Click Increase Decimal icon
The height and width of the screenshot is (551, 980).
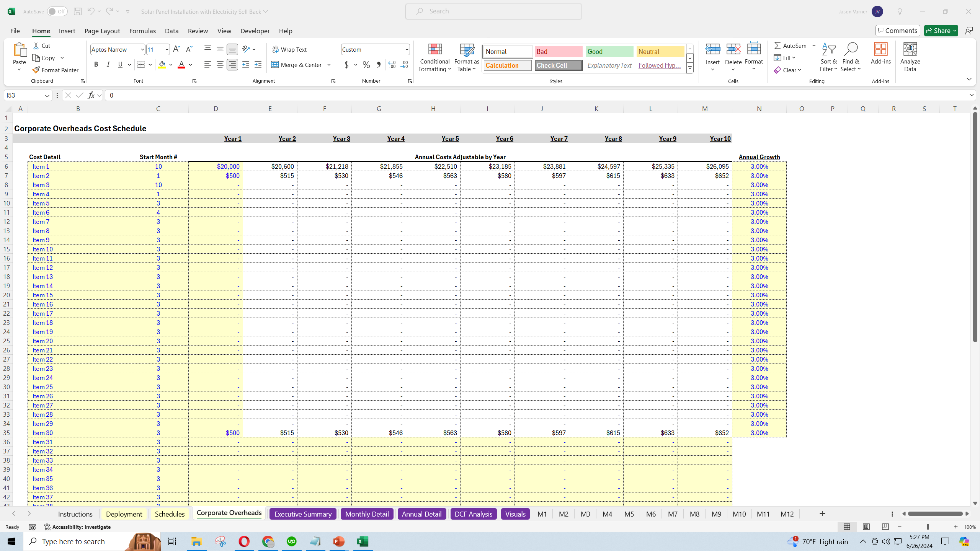click(x=392, y=65)
